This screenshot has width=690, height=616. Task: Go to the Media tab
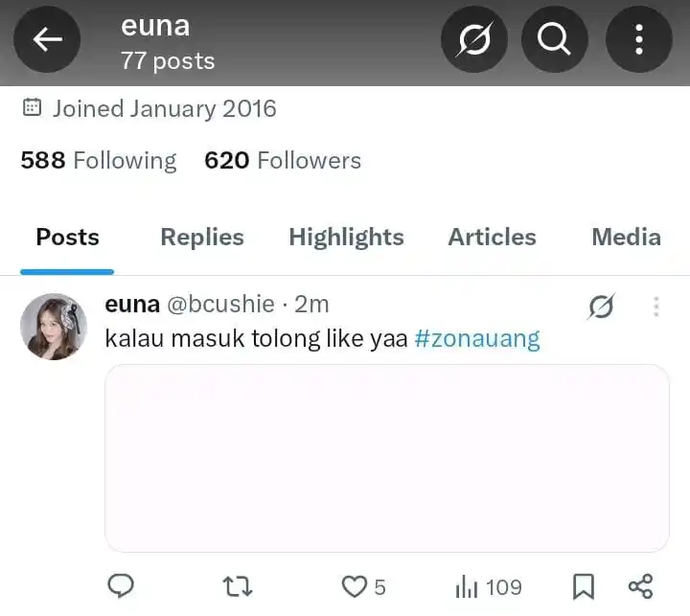click(626, 238)
